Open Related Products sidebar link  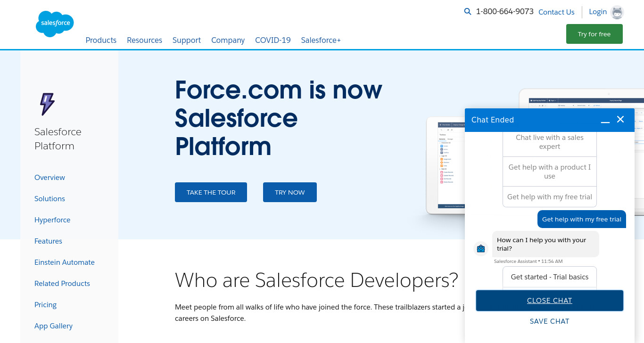[x=62, y=284]
